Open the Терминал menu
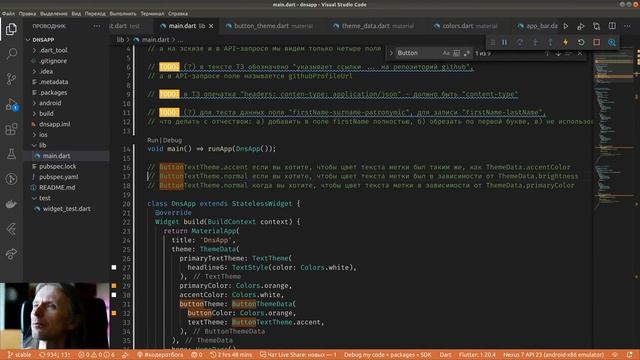This screenshot has width=640, height=360. coord(152,13)
